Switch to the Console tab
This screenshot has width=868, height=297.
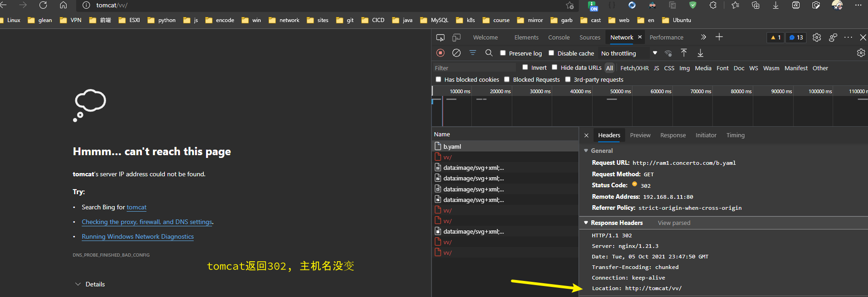tap(559, 38)
